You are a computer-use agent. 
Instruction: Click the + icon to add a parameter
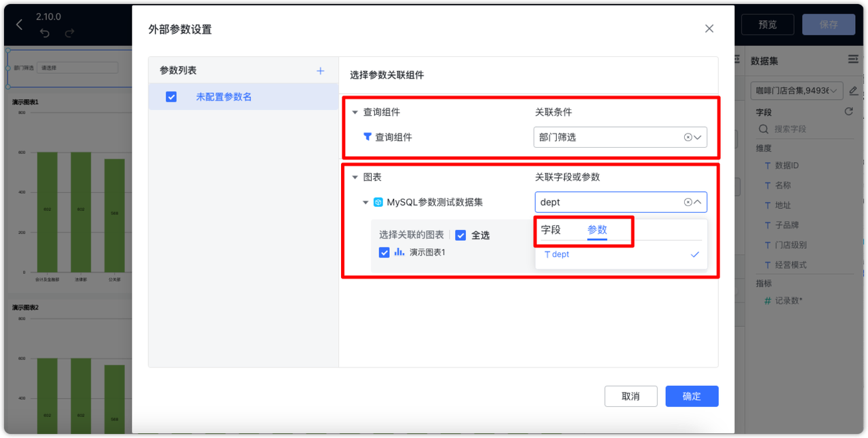[320, 71]
